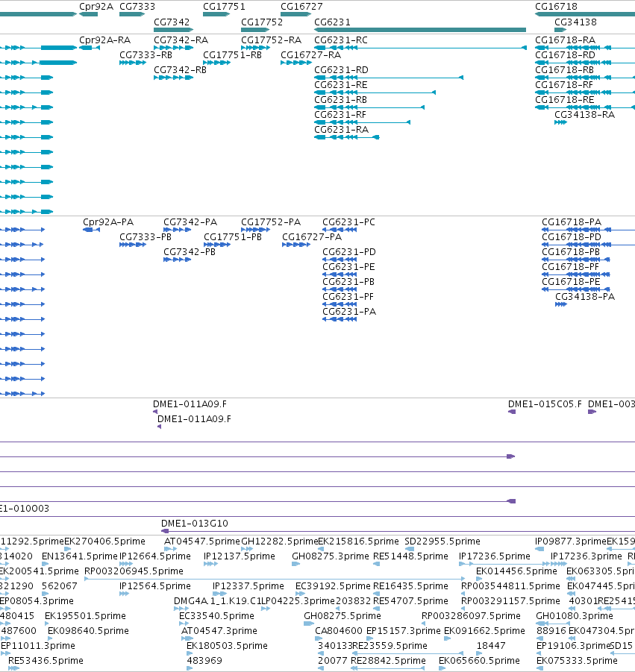
Task: Select the Cpr92A gene label
Action: (96, 7)
